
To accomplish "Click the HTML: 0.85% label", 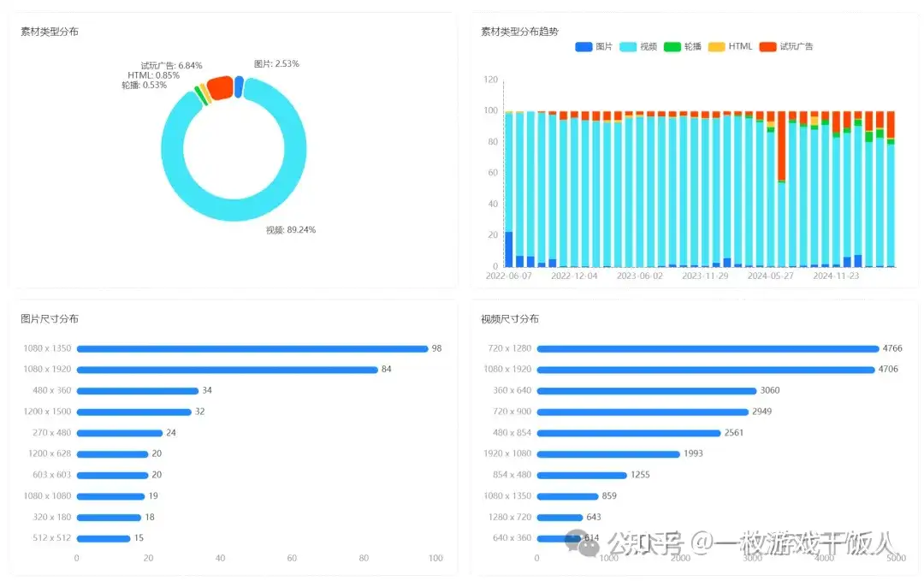I will coord(153,75).
